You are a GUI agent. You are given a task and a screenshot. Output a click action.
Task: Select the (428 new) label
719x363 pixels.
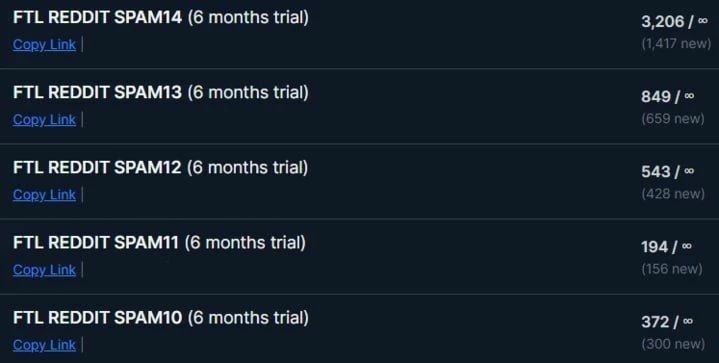pos(673,194)
